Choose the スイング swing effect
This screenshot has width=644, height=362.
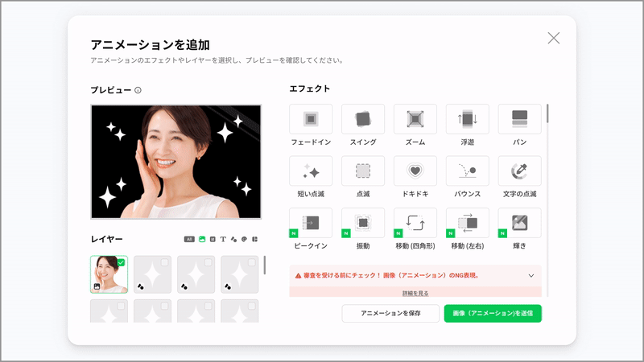pos(363,119)
